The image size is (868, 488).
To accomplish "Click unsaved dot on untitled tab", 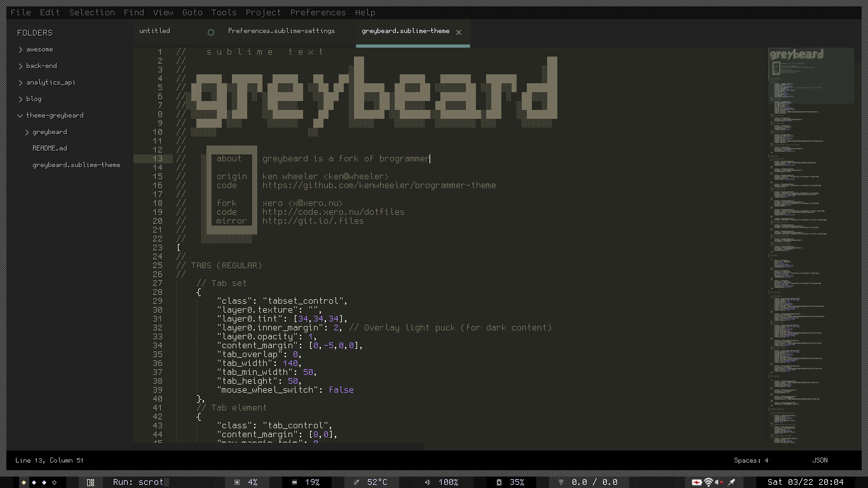I will 211,32.
